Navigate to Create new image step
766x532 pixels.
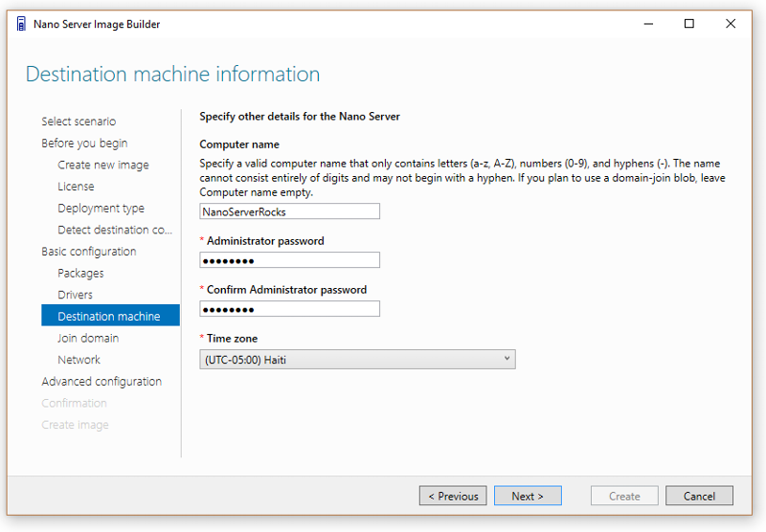point(103,165)
